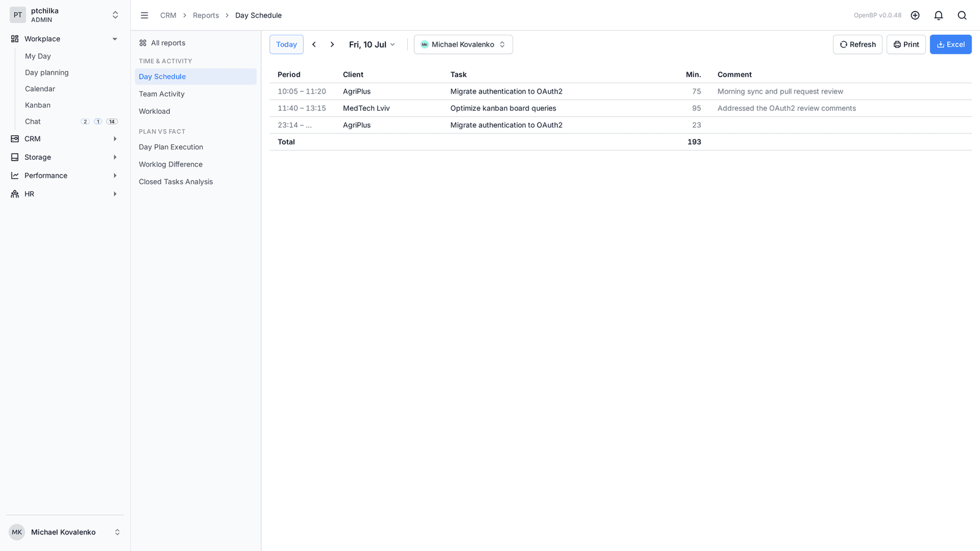Viewport: 980px width, 551px height.
Task: Go to the previous day arrow
Action: (314, 45)
